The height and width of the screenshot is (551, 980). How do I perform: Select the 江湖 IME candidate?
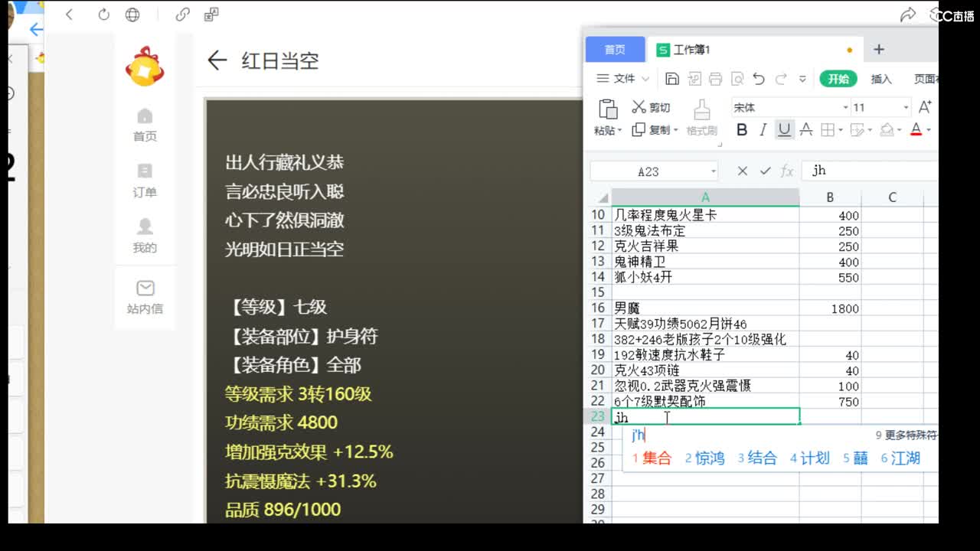(908, 458)
